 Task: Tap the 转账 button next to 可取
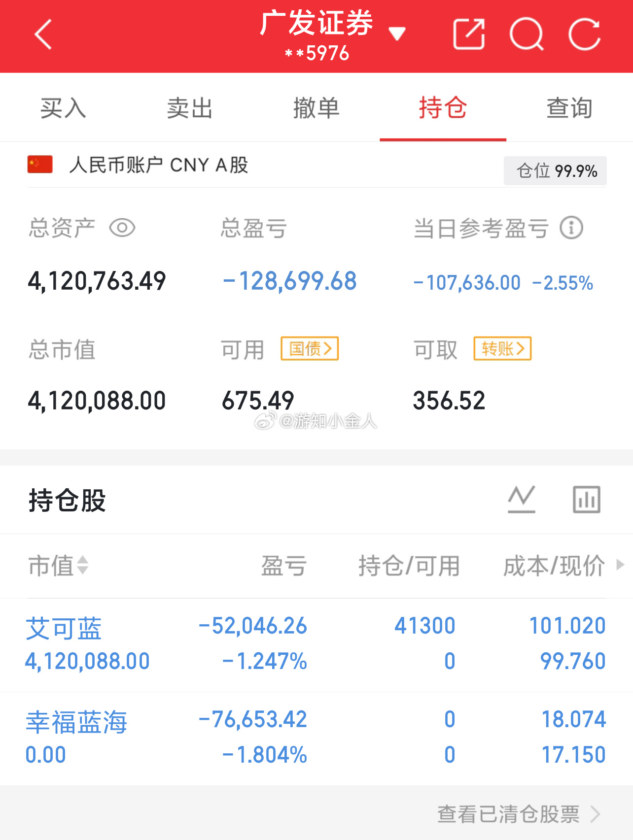click(502, 349)
